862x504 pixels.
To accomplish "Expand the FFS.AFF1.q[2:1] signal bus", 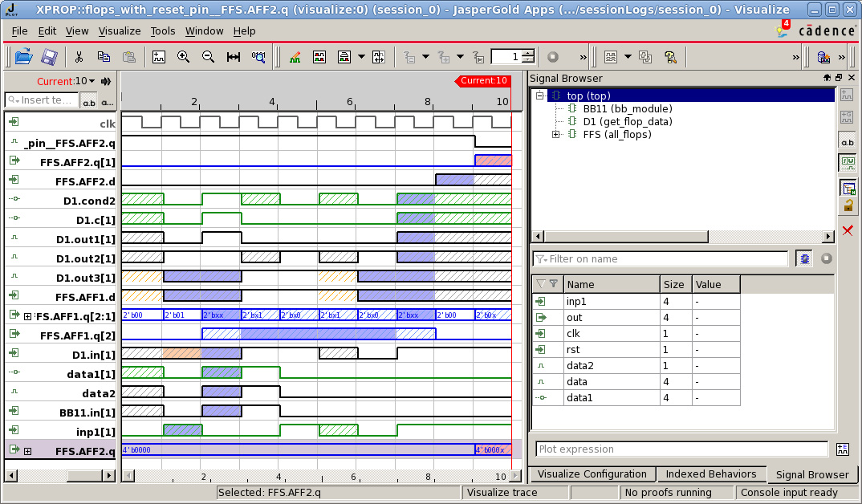I will pyautogui.click(x=27, y=316).
